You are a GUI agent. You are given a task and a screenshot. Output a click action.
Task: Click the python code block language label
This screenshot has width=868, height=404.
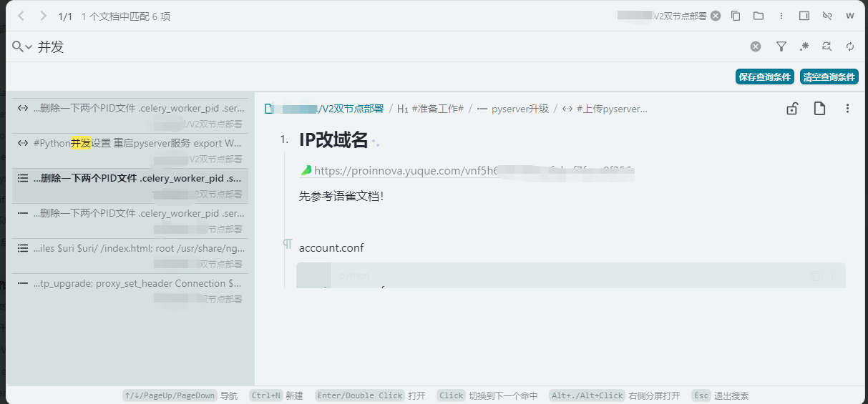tap(354, 276)
